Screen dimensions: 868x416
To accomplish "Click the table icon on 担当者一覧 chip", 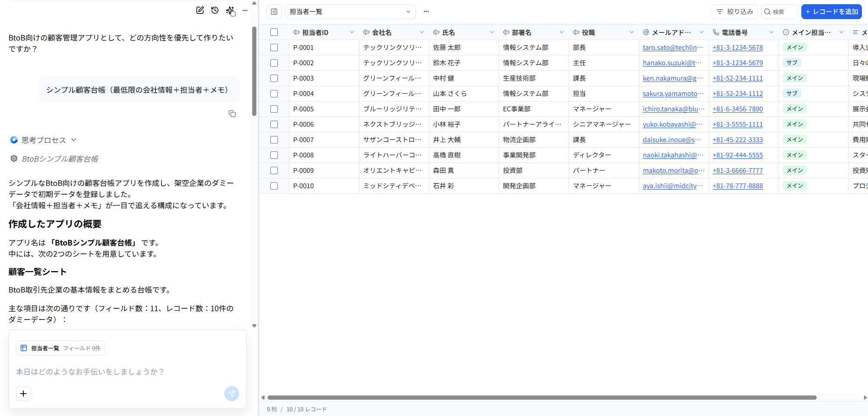I will [24, 348].
